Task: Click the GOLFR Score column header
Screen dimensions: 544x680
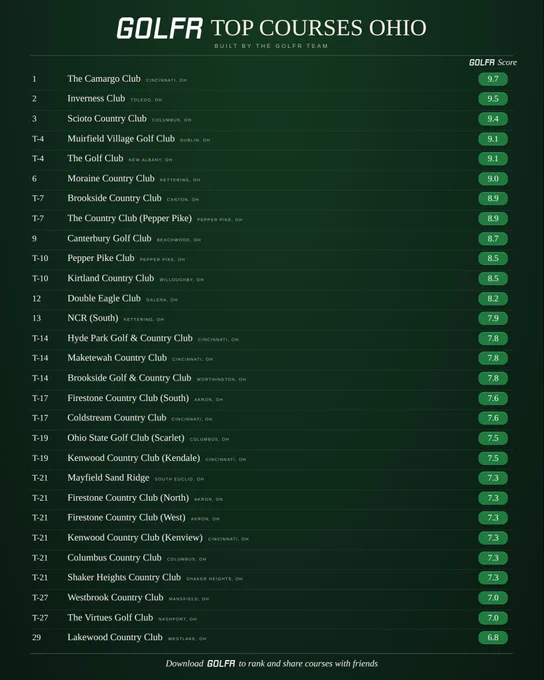Action: (493, 62)
